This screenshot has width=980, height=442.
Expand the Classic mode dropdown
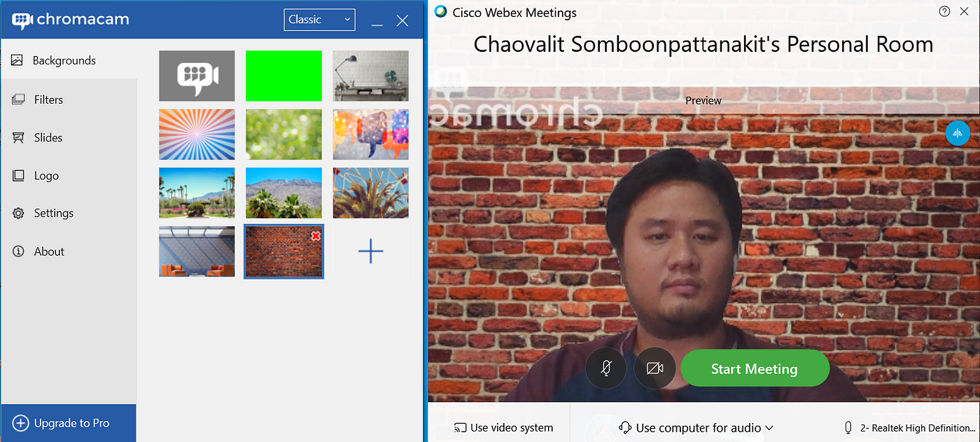pyautogui.click(x=319, y=20)
